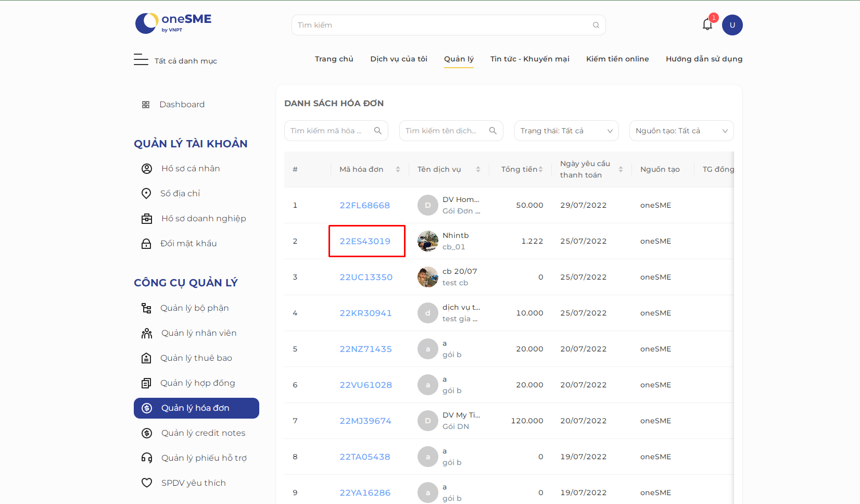The height and width of the screenshot is (504, 860).
Task: Focus the Tìm kiếm tên dịch vụ field
Action: [x=451, y=131]
